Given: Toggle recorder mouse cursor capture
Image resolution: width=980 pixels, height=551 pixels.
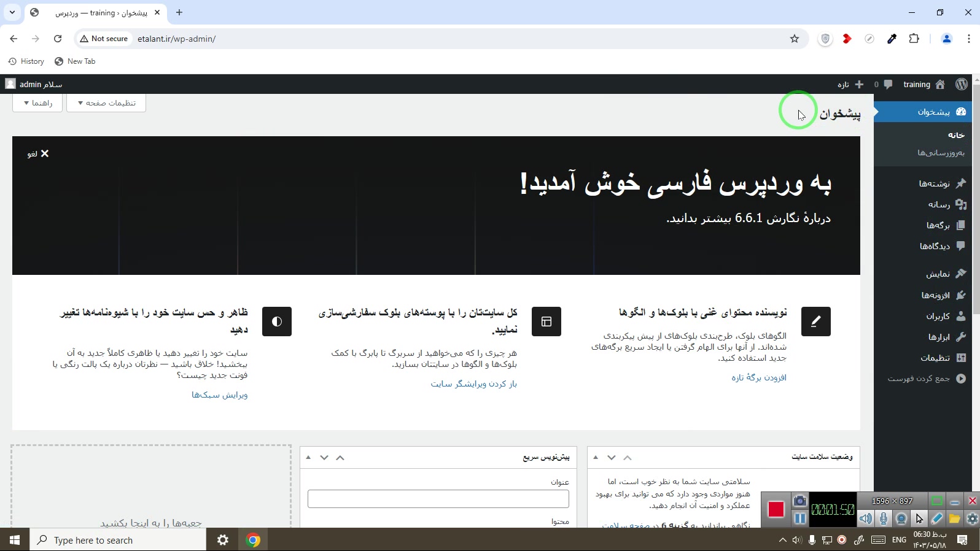Looking at the screenshot, I should (x=919, y=518).
